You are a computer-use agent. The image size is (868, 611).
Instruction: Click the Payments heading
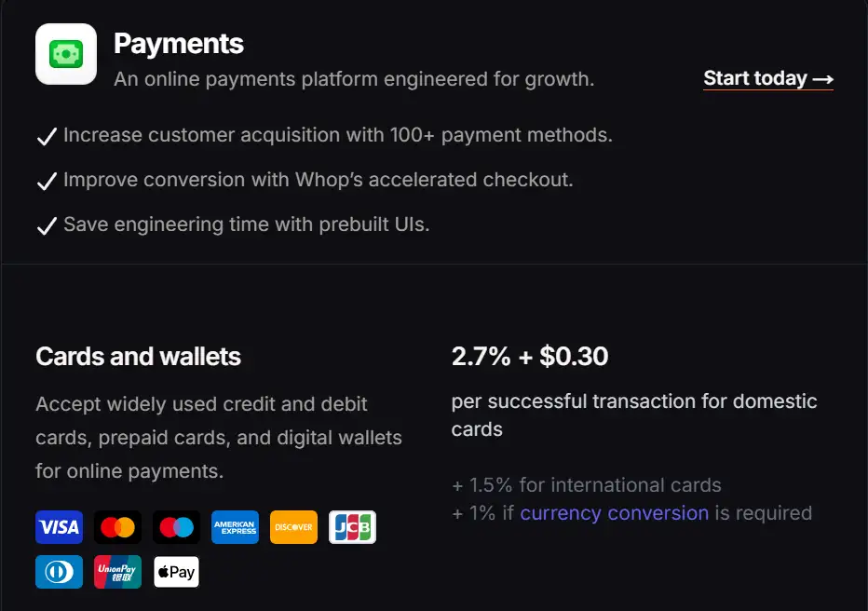178,43
